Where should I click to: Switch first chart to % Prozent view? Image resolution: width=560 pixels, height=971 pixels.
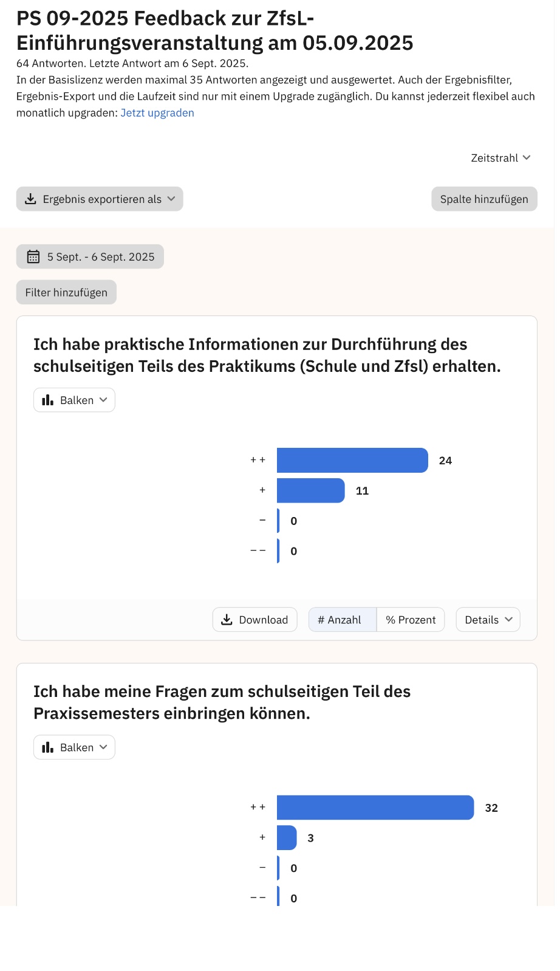pos(411,620)
